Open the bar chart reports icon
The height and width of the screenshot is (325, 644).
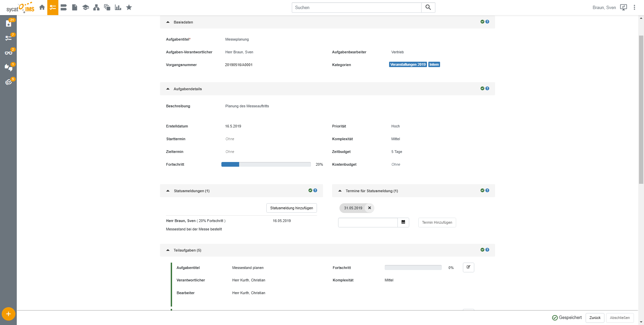pos(118,7)
